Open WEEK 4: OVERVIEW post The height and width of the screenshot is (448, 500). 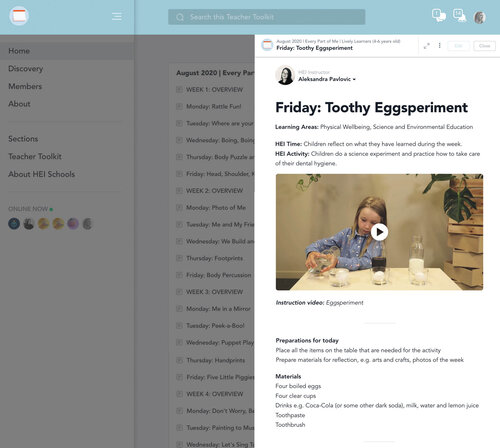[x=215, y=394]
